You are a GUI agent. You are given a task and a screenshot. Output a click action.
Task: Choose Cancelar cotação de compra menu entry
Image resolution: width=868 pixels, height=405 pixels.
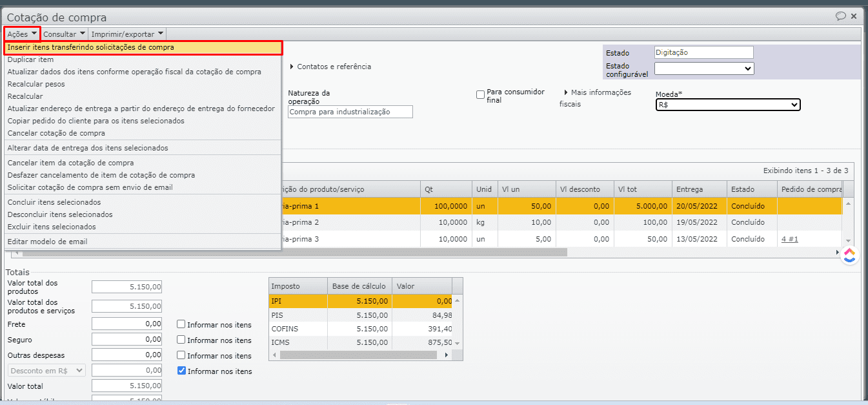tap(56, 133)
